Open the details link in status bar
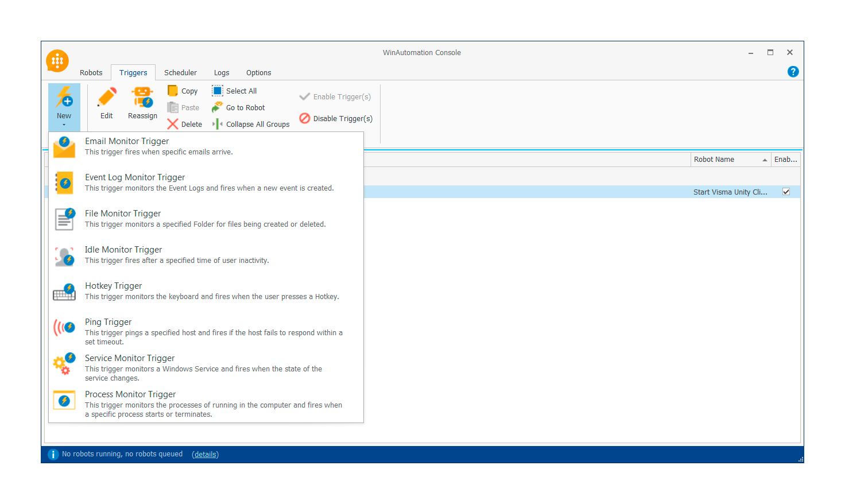 (x=205, y=455)
